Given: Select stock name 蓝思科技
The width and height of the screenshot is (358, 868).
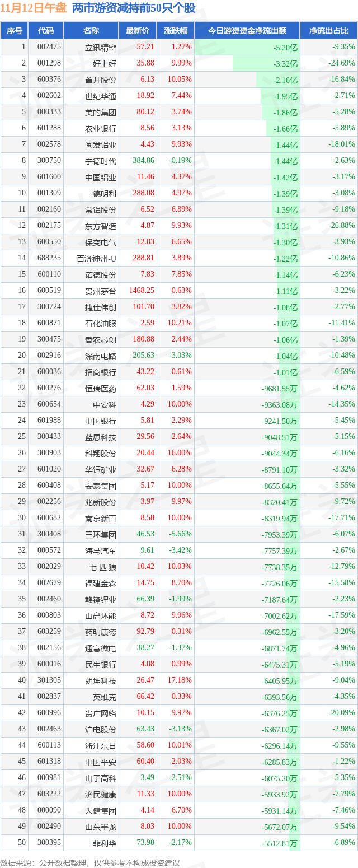Looking at the screenshot, I should [x=101, y=437].
